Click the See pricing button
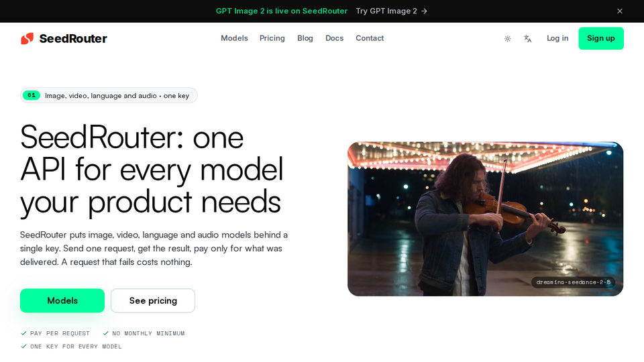This screenshot has width=644, height=362. pyautogui.click(x=153, y=300)
